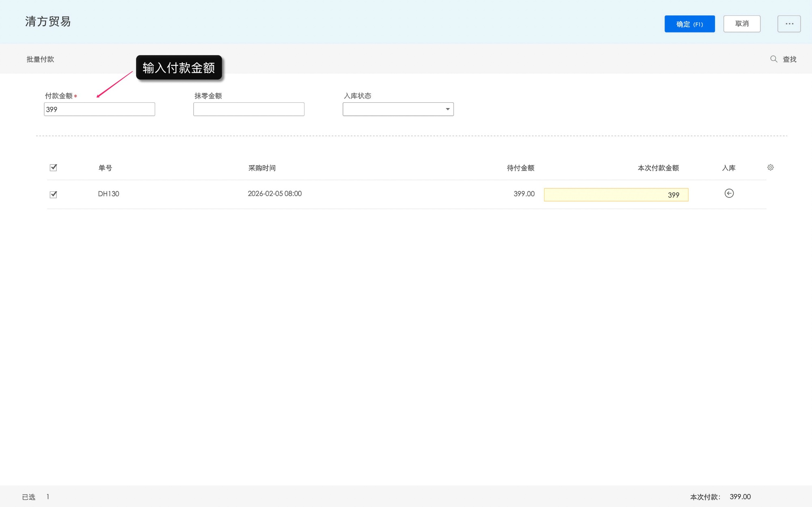Click the highlighted 本次付款金额 cell

(x=615, y=195)
